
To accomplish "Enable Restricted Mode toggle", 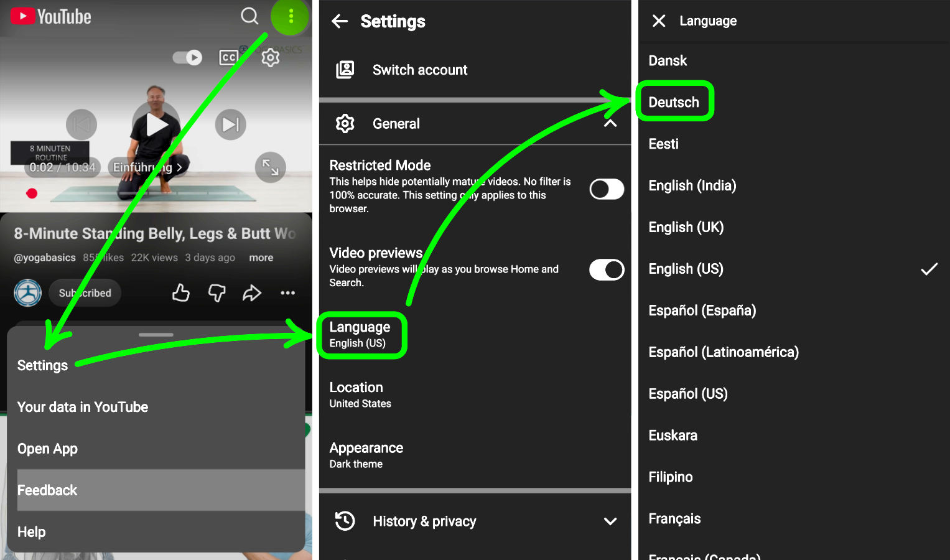I will (607, 189).
